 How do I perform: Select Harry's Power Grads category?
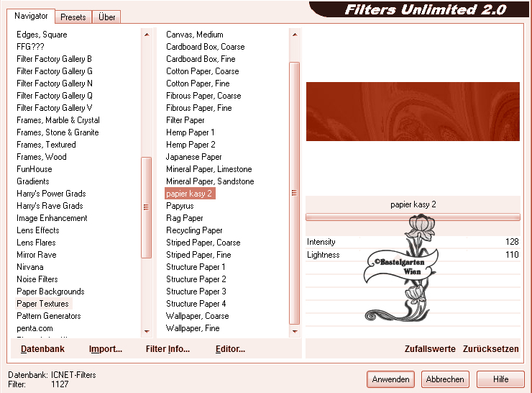(51, 194)
